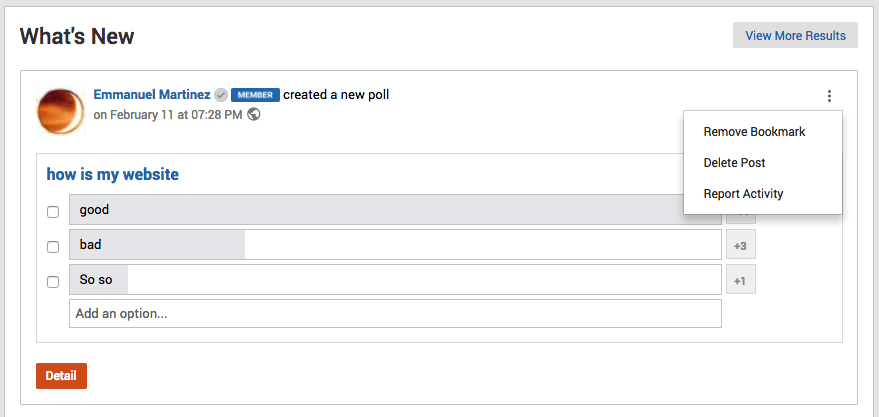Click the globe public visibility icon
Image resolution: width=879 pixels, height=417 pixels.
point(254,114)
